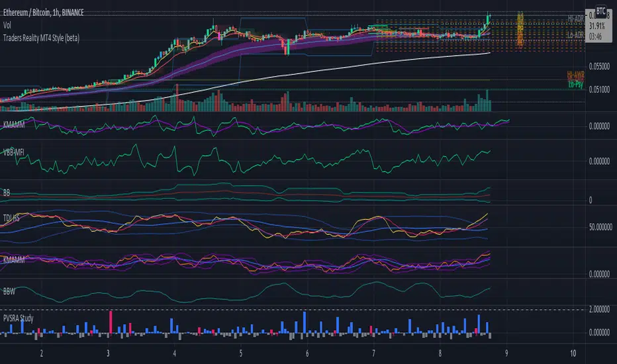Click the BB indicator pane label

(x=7, y=193)
